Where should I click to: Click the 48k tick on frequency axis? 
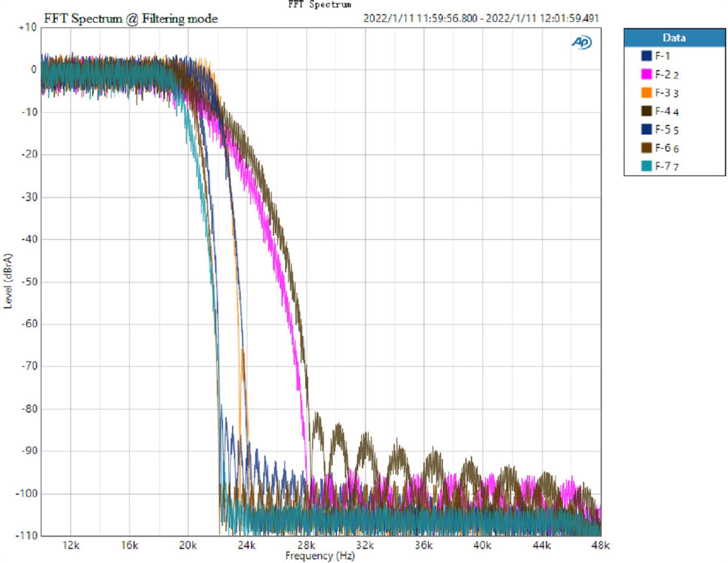(601, 544)
